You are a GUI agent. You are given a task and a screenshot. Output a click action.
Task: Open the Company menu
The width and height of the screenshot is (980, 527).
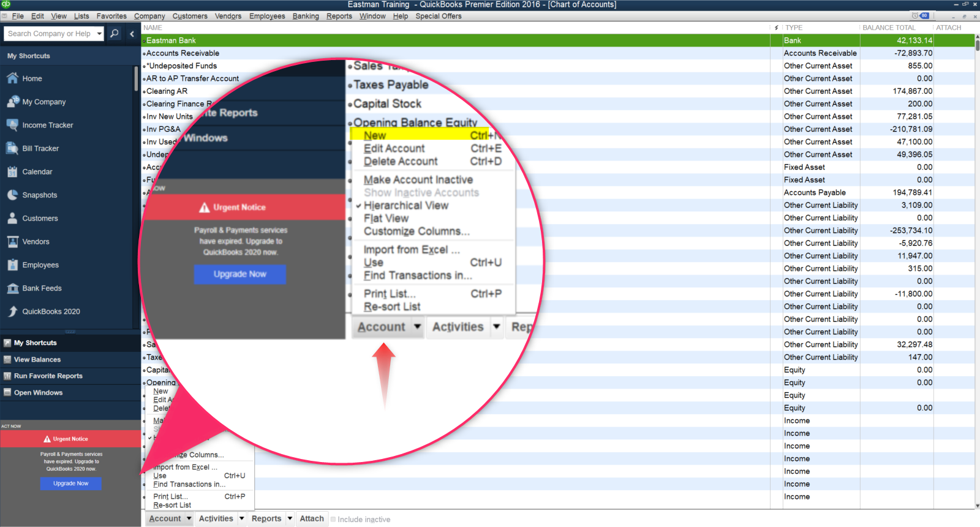tap(149, 16)
